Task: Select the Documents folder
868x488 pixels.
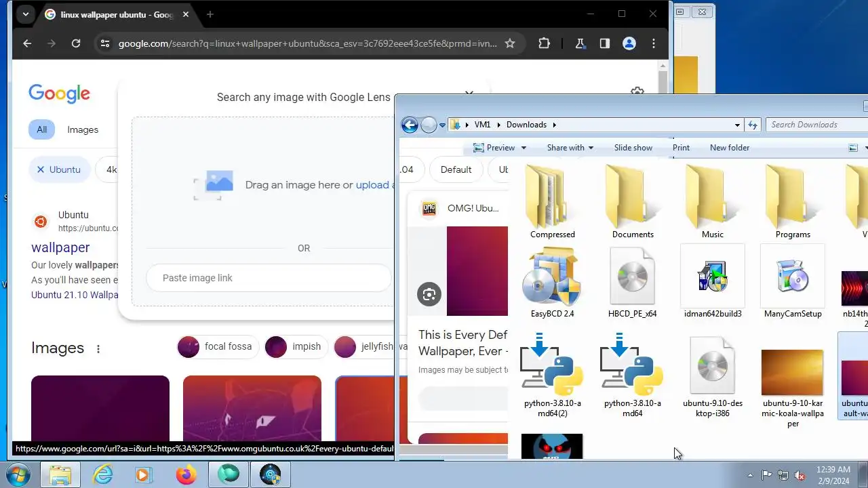Action: point(633,202)
